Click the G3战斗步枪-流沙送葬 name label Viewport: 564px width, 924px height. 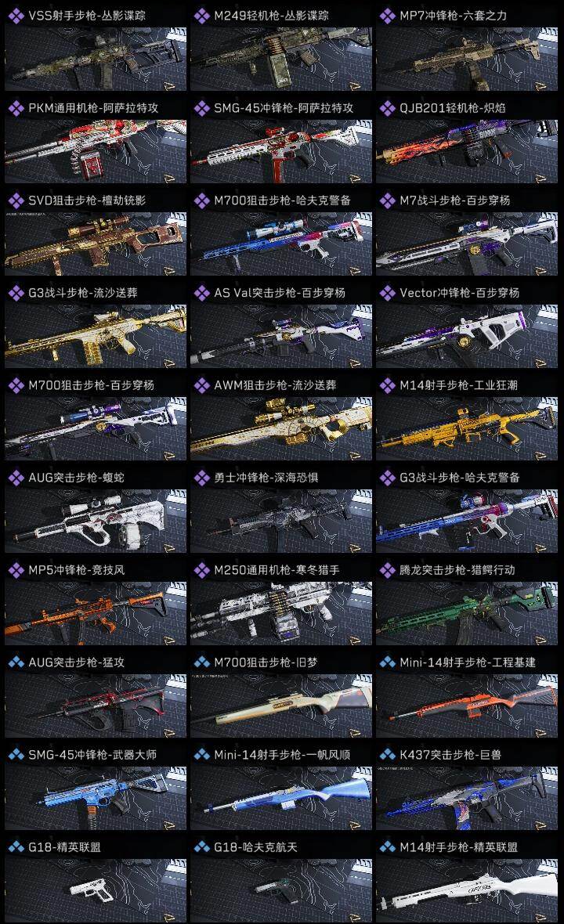(x=83, y=293)
